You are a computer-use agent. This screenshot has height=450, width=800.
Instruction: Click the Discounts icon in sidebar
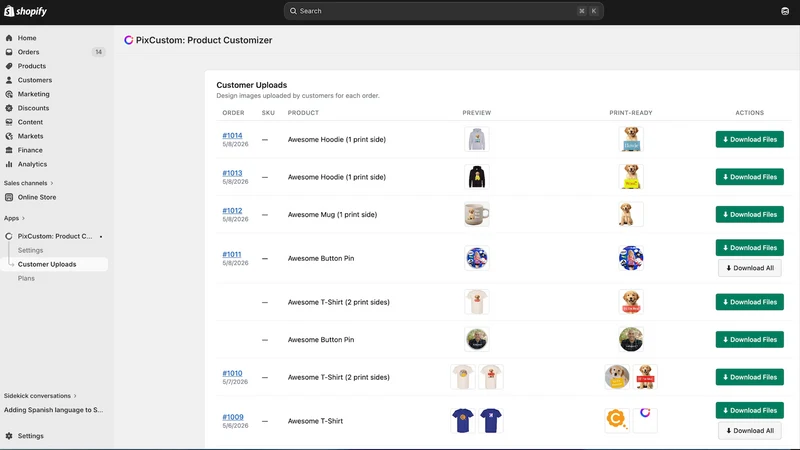pyautogui.click(x=9, y=108)
